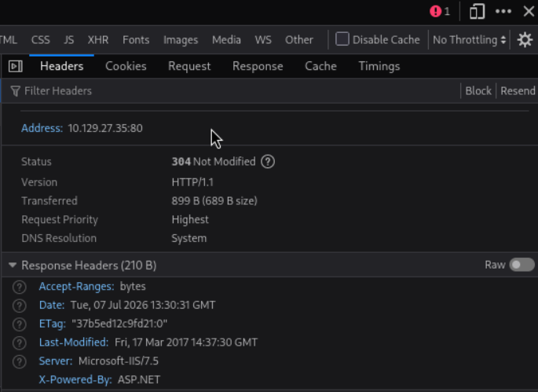Open the No Throttling dropdown

click(469, 40)
